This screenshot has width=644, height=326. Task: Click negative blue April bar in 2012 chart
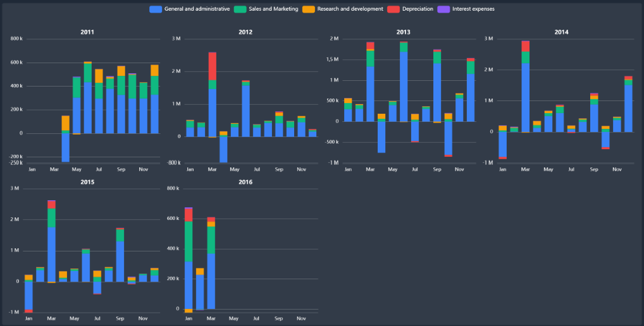point(223,149)
